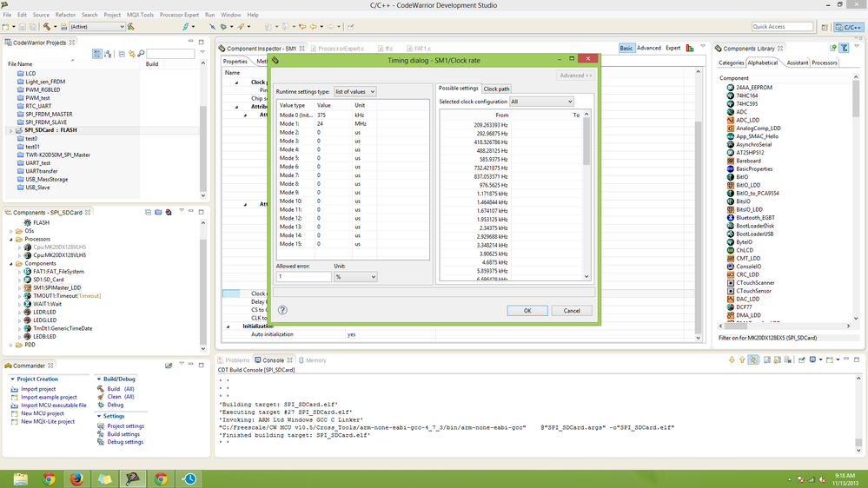This screenshot has height=488, width=868.
Task: Click the New file toolbar icon
Action: pos(5,27)
